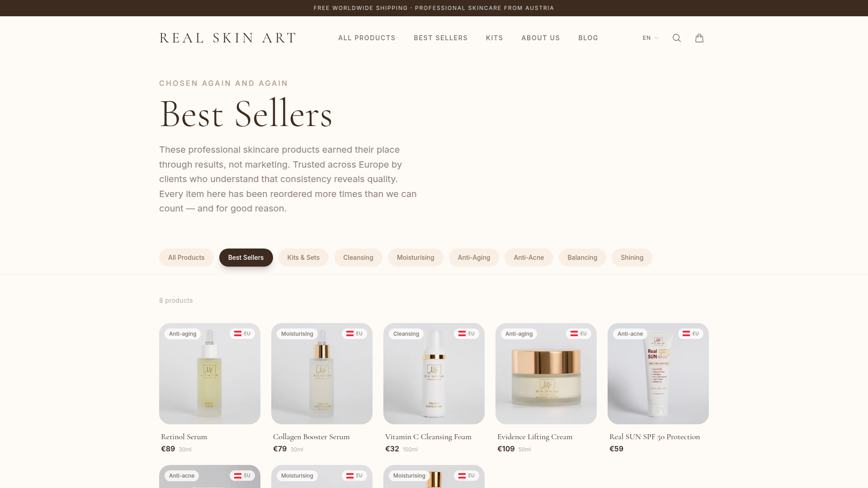Click the EU flag badge on Collagen Booster Serum

354,333
